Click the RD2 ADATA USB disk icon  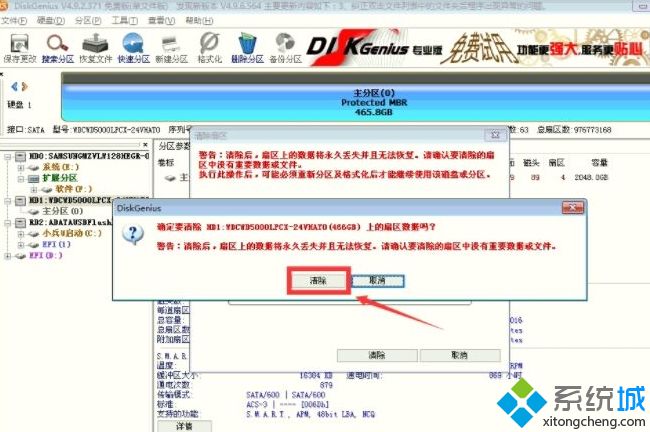coord(20,223)
